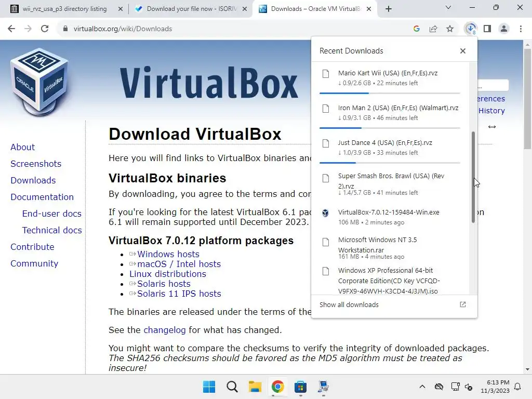The height and width of the screenshot is (399, 532).
Task: Open the taskbar clock showing 6:13 PM
Action: point(495,387)
